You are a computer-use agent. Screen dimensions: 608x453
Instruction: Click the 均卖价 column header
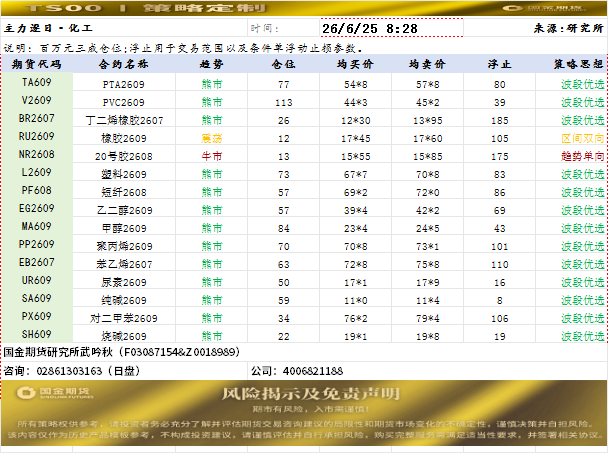click(427, 64)
